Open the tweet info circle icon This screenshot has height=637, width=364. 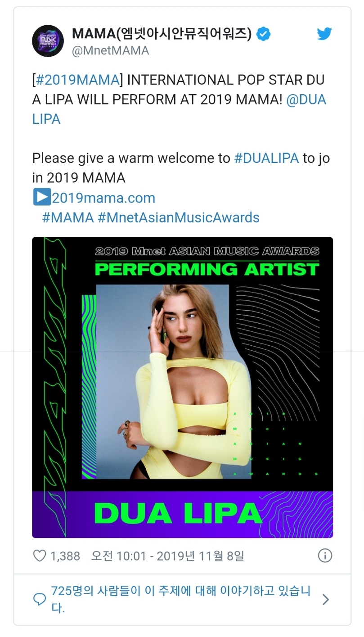(x=325, y=556)
